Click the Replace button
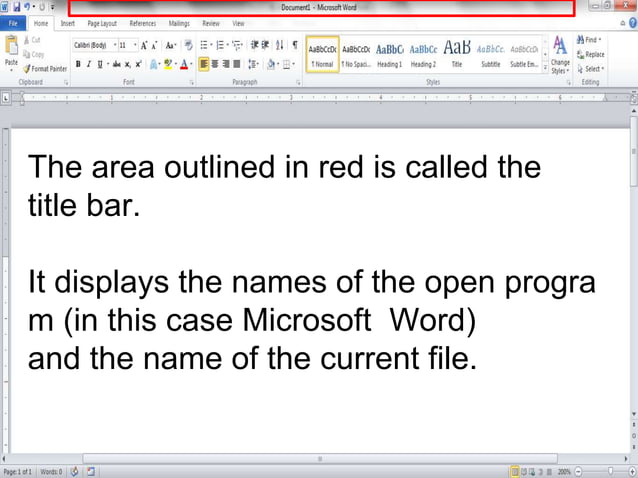The height and width of the screenshot is (478, 638). [x=590, y=54]
